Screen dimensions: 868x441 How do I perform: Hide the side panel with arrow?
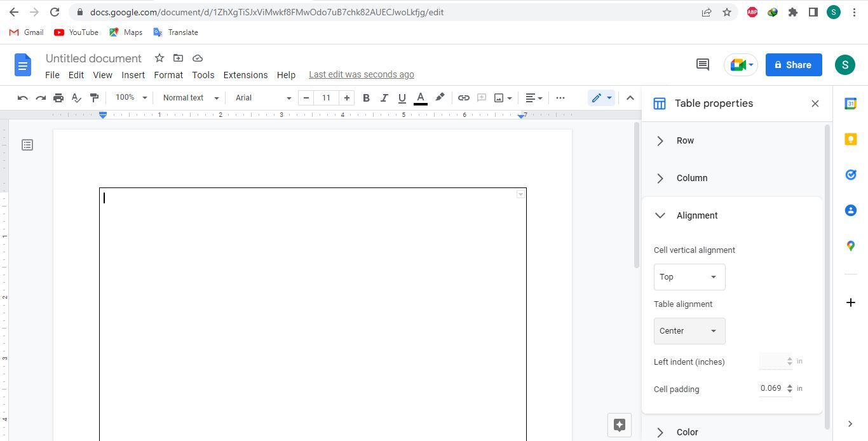pyautogui.click(x=850, y=424)
